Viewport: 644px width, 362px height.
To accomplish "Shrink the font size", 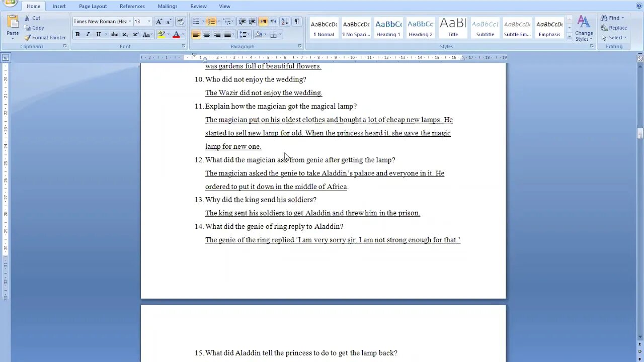I will 169,21.
